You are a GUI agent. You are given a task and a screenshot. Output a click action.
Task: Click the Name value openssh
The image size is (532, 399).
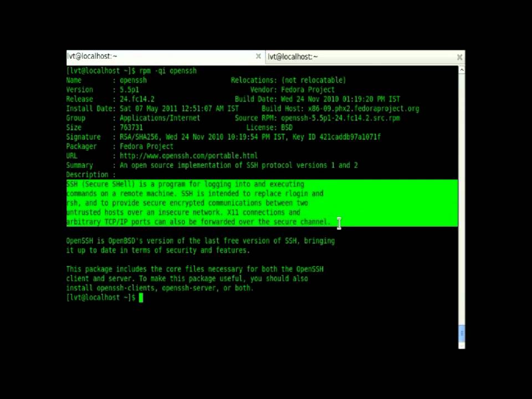tap(134, 80)
